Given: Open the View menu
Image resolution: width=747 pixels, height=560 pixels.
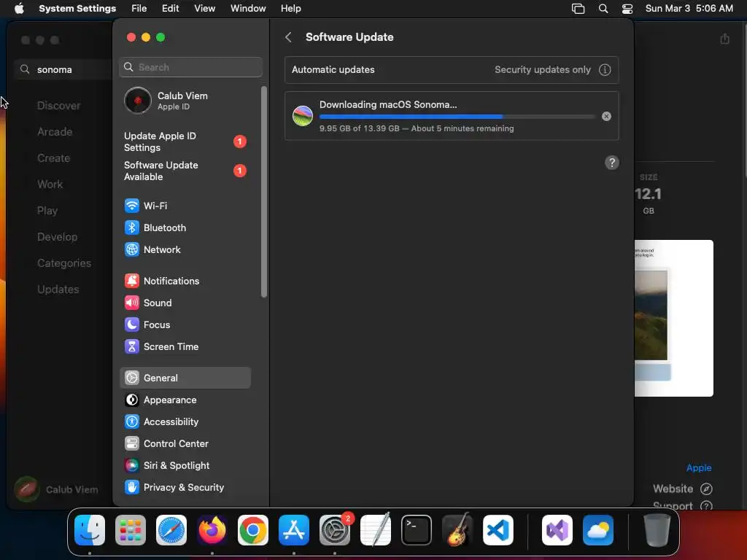Looking at the screenshot, I should (x=204, y=9).
